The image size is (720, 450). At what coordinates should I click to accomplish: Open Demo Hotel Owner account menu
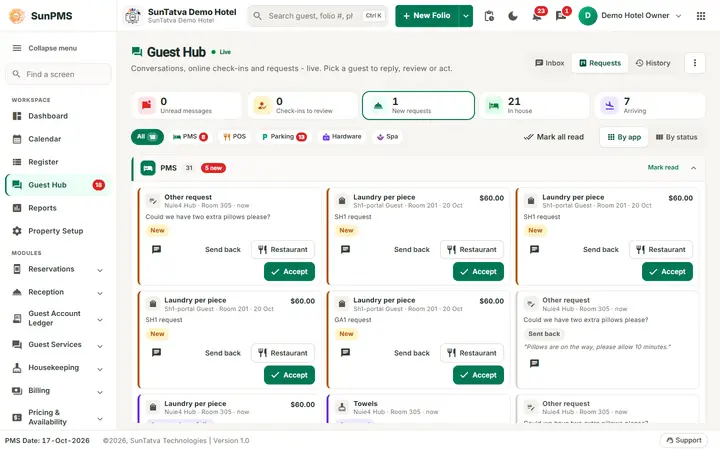click(x=630, y=16)
